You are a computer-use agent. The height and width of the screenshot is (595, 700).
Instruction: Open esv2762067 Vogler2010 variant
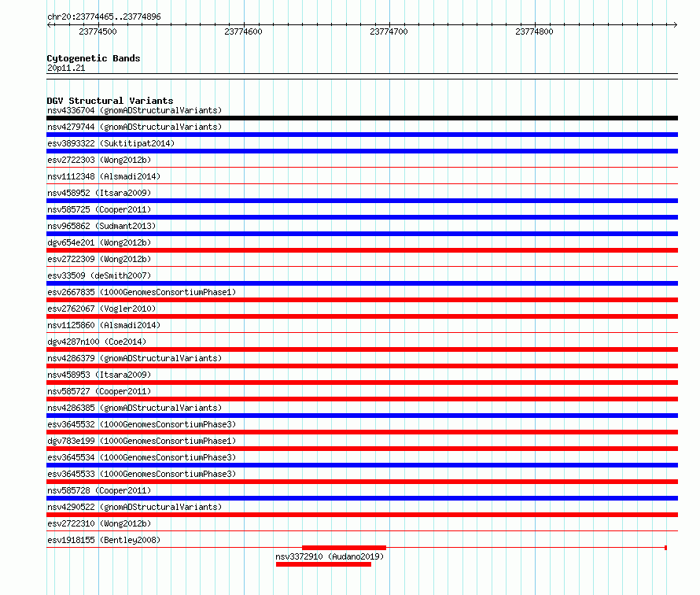pos(101,309)
